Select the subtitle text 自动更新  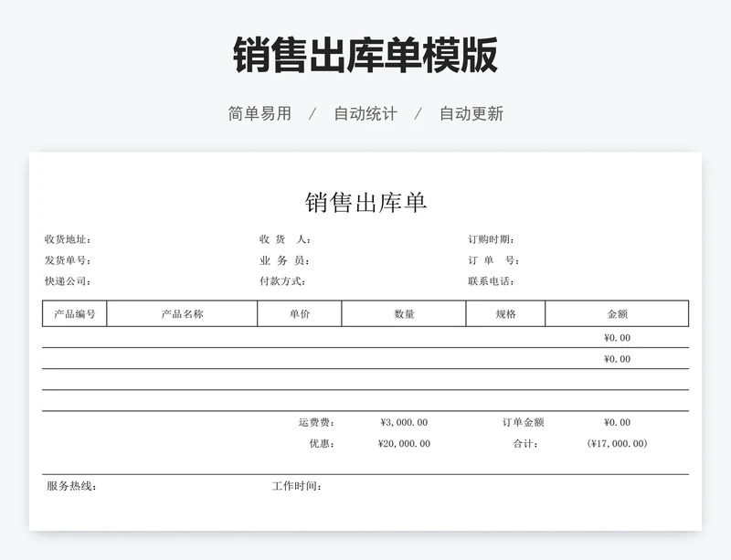point(471,113)
